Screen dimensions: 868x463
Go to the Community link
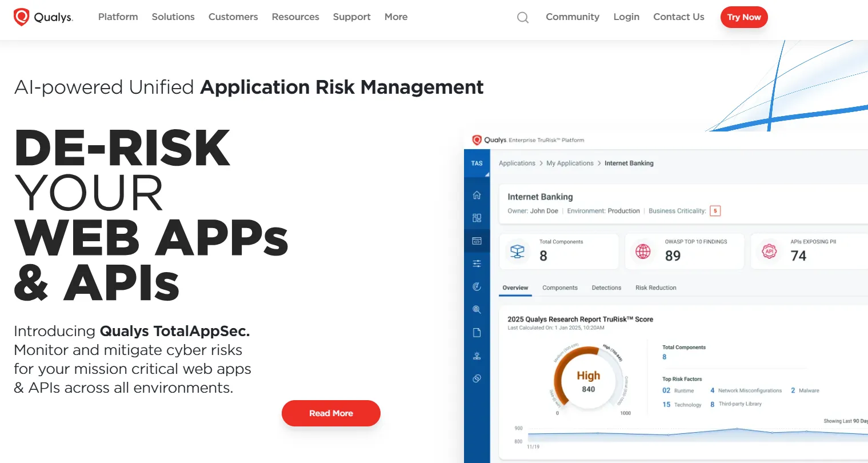[x=573, y=17]
